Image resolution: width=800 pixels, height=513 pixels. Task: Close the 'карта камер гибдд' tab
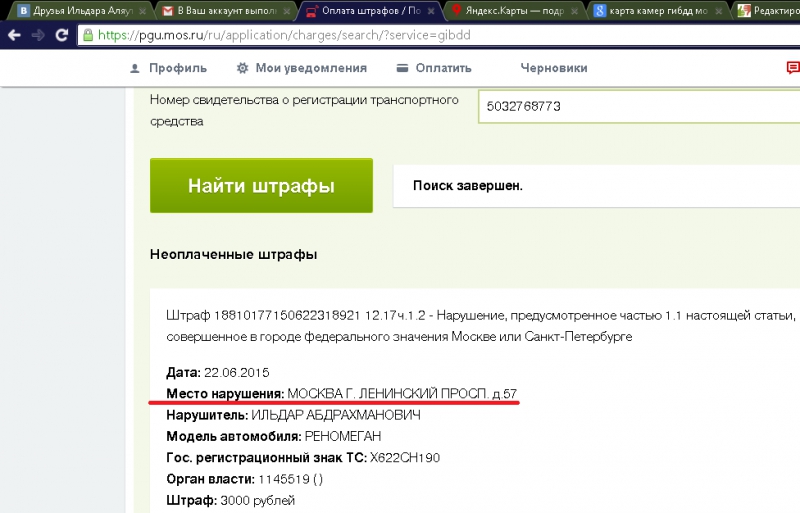(x=719, y=11)
